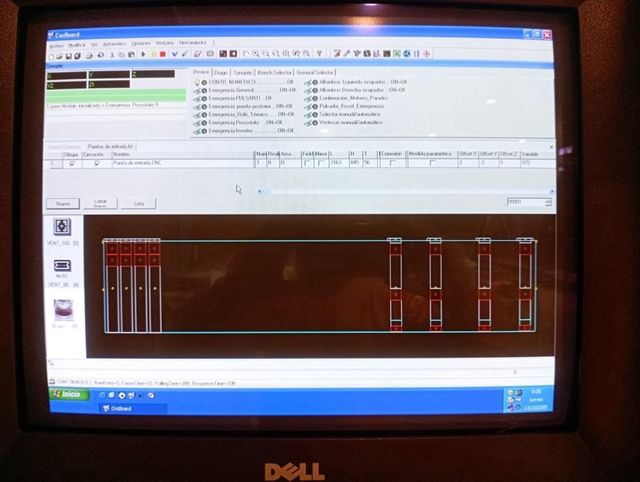
Task: Click the 'Pulsador_Reset_Emergencias' status line
Action: coord(345,106)
